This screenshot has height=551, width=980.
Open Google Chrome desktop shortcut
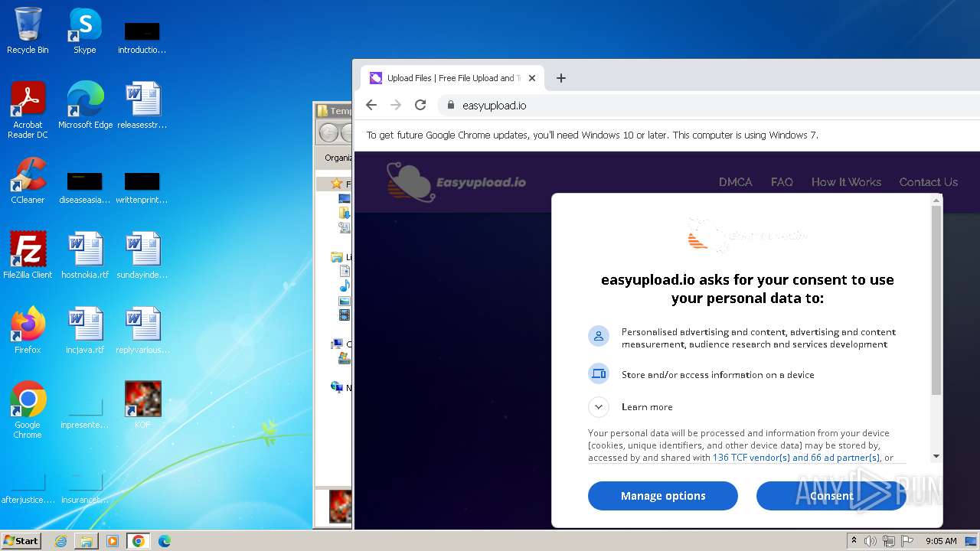click(28, 409)
